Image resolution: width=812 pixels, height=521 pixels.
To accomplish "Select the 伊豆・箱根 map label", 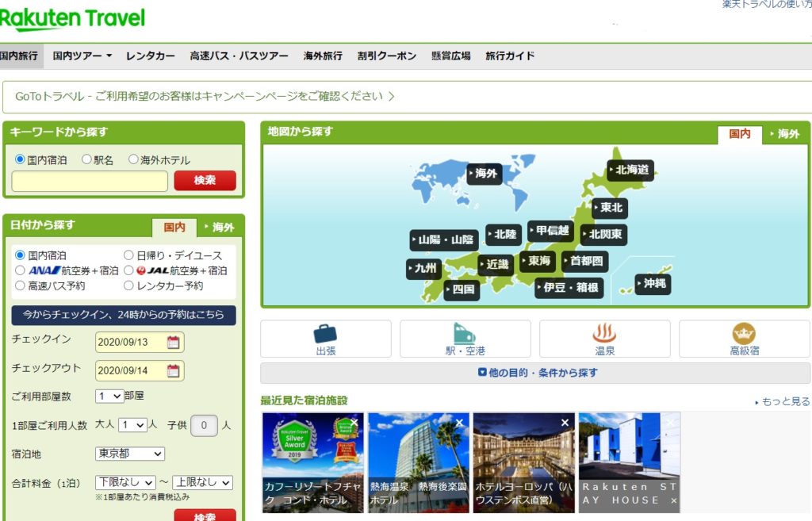I will coord(569,287).
